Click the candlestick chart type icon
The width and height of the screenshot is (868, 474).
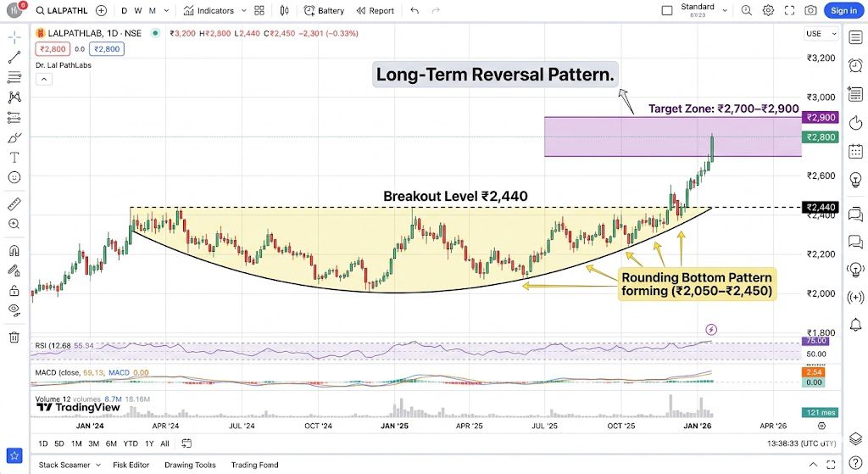coord(284,10)
